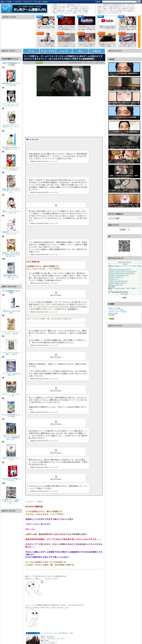Image resolution: width=142 pixels, height=644 pixels.
Task: Click 少年マンガの売れ筋ランキングを見る link
Action: point(11,64)
